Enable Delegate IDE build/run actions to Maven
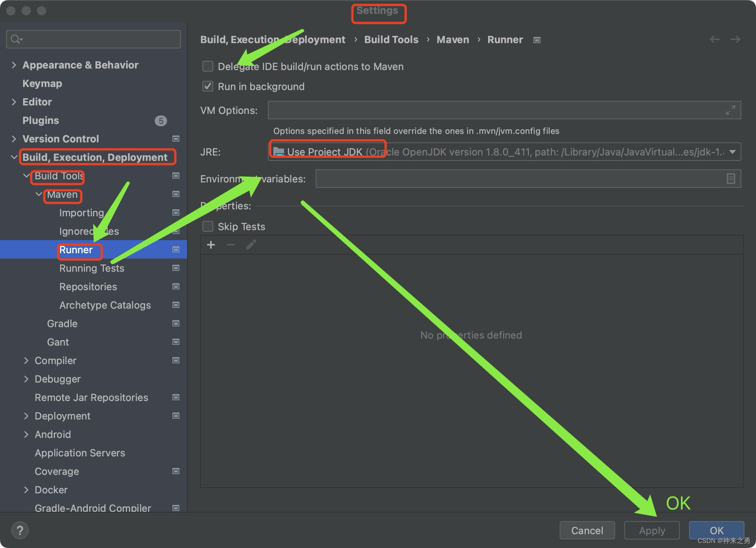 [207, 66]
